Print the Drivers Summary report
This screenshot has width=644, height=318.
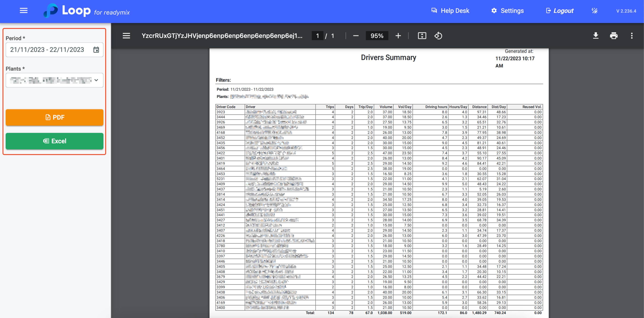pyautogui.click(x=613, y=36)
